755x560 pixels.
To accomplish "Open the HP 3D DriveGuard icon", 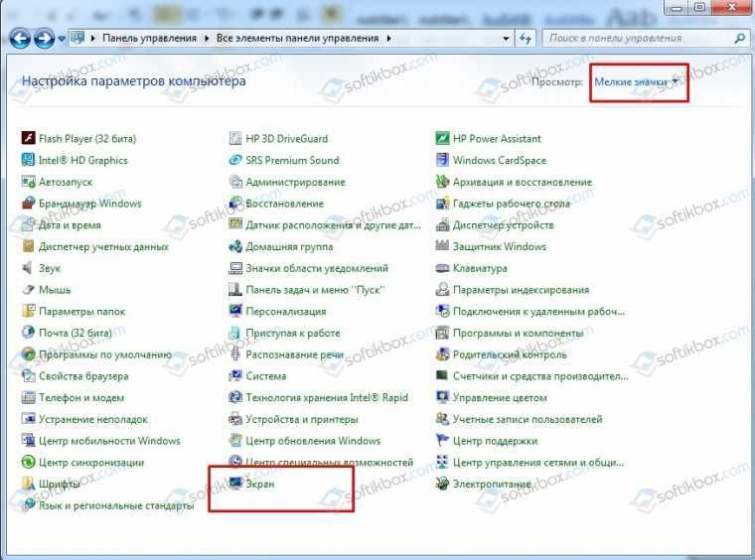I will coord(235,139).
